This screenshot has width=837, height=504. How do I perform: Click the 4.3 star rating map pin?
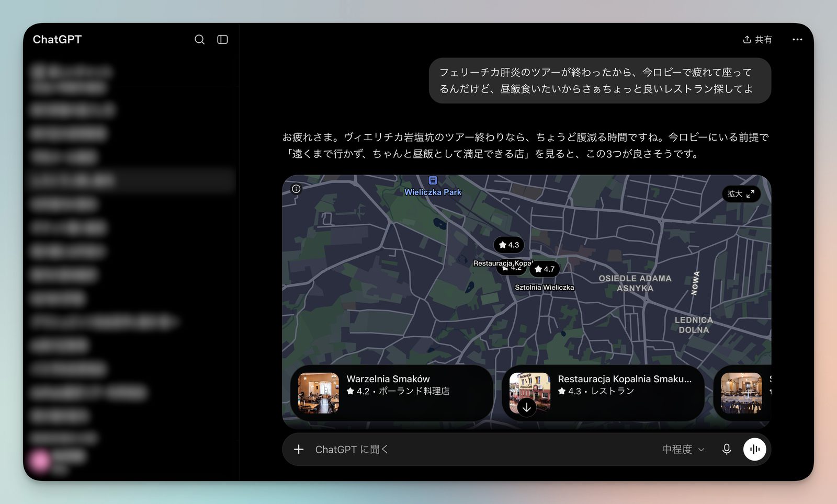(509, 245)
